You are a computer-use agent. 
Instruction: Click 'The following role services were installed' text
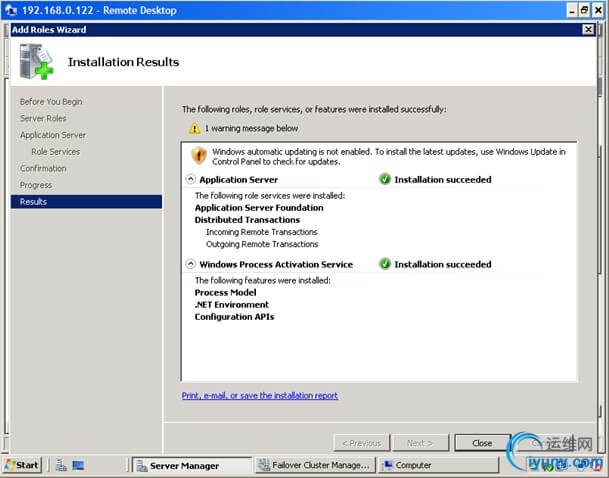[x=270, y=195]
